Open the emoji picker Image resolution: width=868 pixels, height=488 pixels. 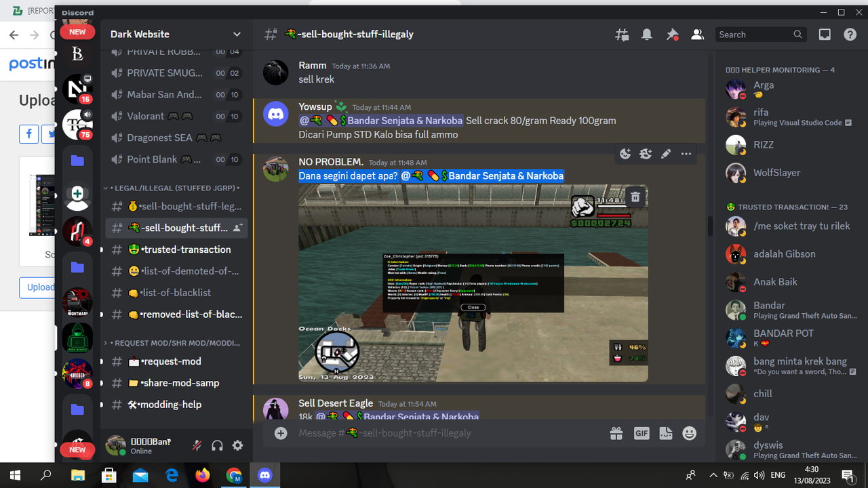(x=690, y=433)
